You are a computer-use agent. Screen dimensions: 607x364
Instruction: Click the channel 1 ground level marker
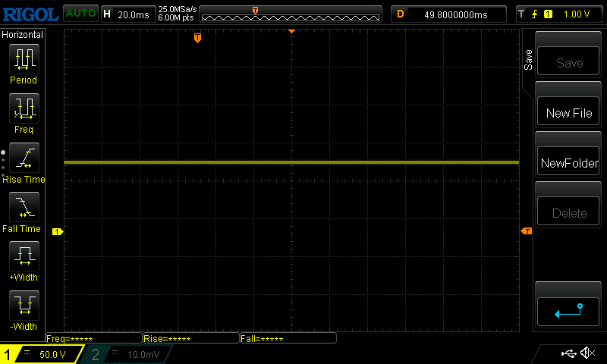click(58, 232)
